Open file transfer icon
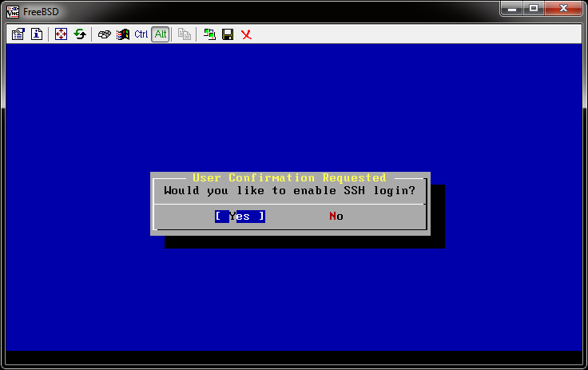 [x=184, y=34]
